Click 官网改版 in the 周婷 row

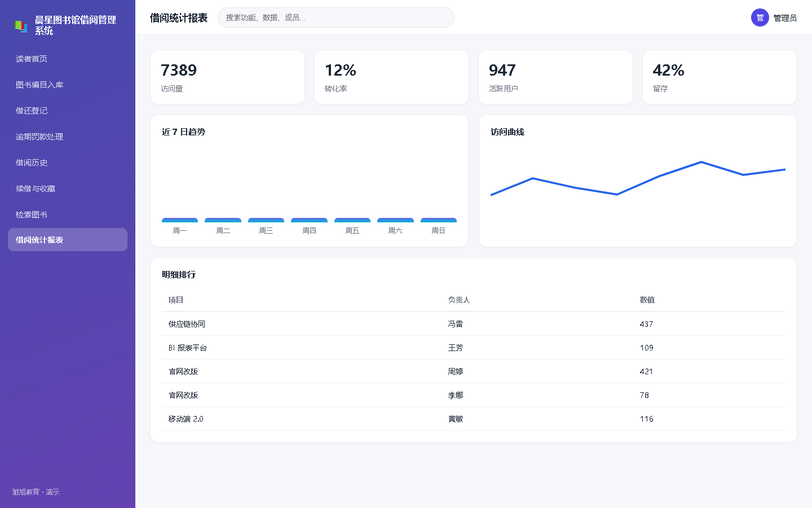[183, 371]
